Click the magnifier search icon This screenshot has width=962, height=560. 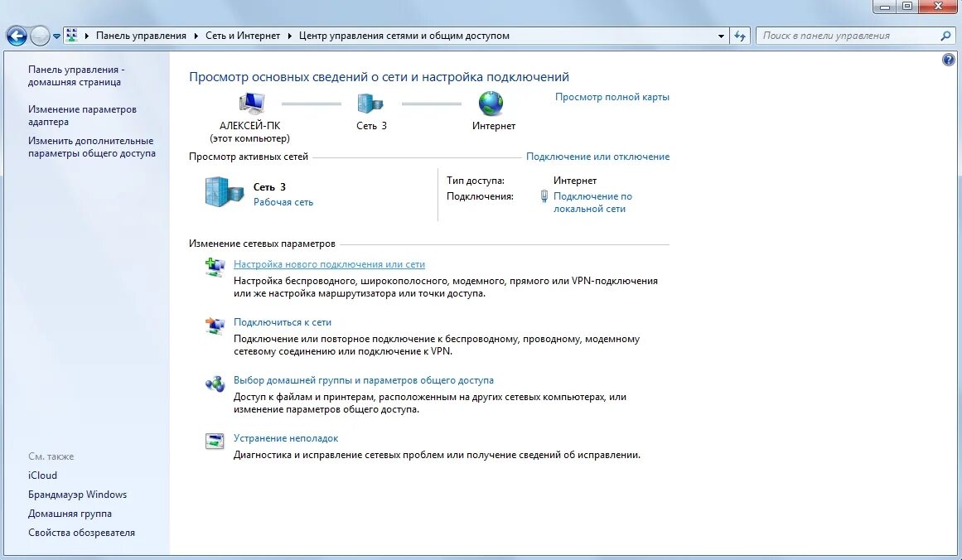point(945,36)
